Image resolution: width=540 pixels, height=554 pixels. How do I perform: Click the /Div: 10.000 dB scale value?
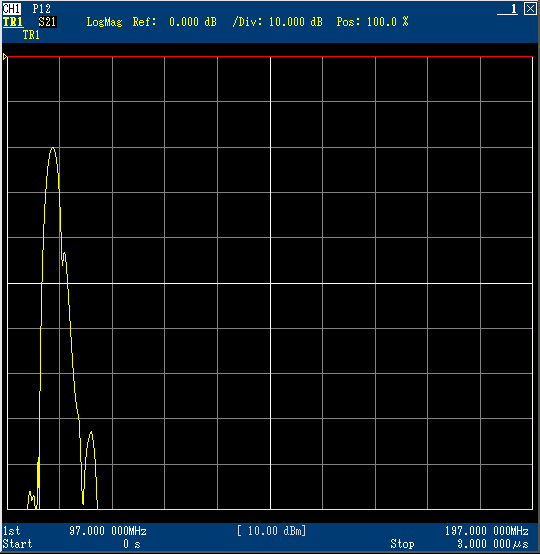(277, 22)
